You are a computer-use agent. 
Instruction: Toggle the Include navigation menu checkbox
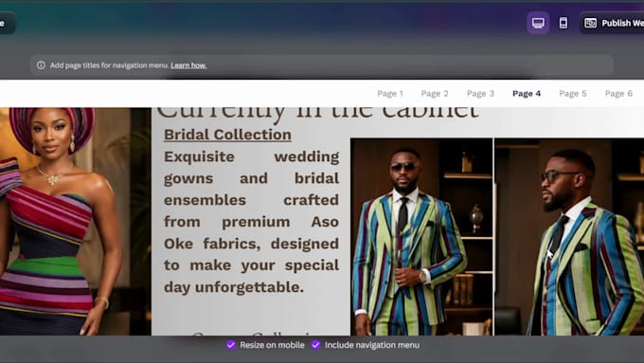point(315,345)
